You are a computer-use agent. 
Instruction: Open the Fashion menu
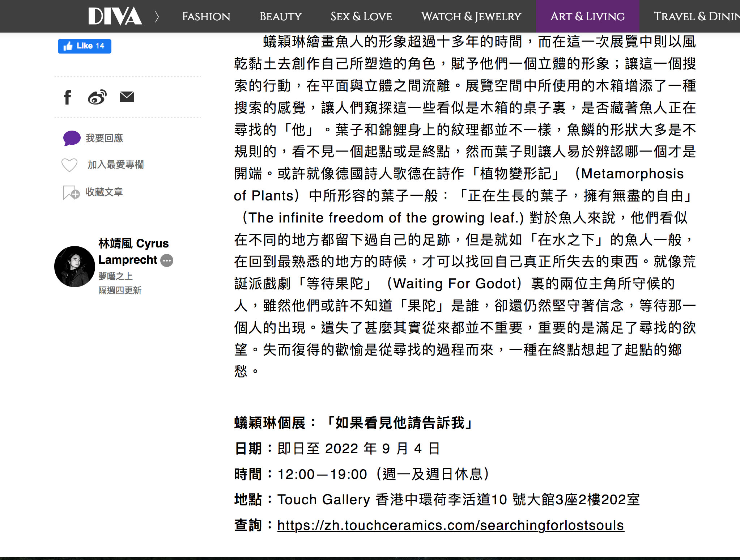(206, 16)
